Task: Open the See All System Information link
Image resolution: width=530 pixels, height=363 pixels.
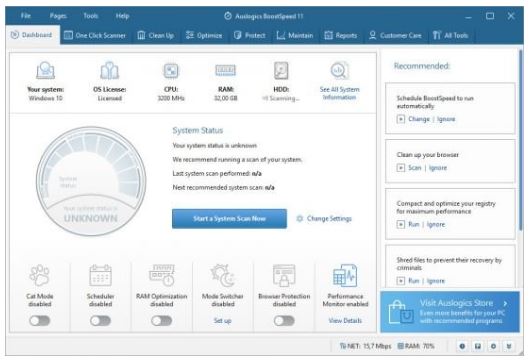Action: click(x=339, y=93)
